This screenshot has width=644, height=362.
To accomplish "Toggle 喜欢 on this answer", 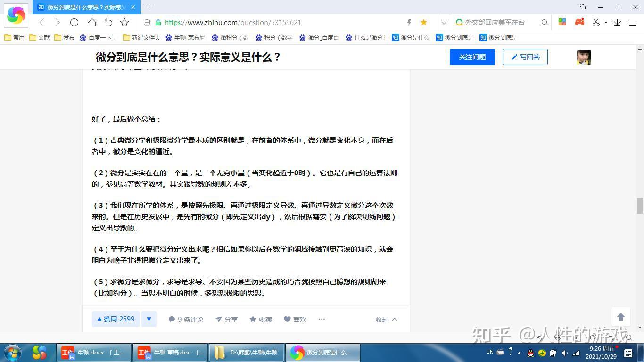I will (x=295, y=319).
